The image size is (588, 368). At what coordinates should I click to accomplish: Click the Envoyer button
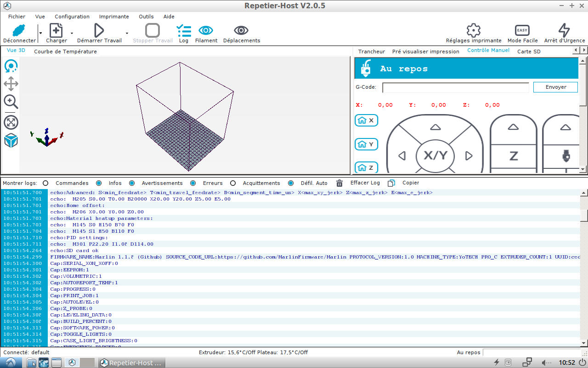(x=555, y=87)
